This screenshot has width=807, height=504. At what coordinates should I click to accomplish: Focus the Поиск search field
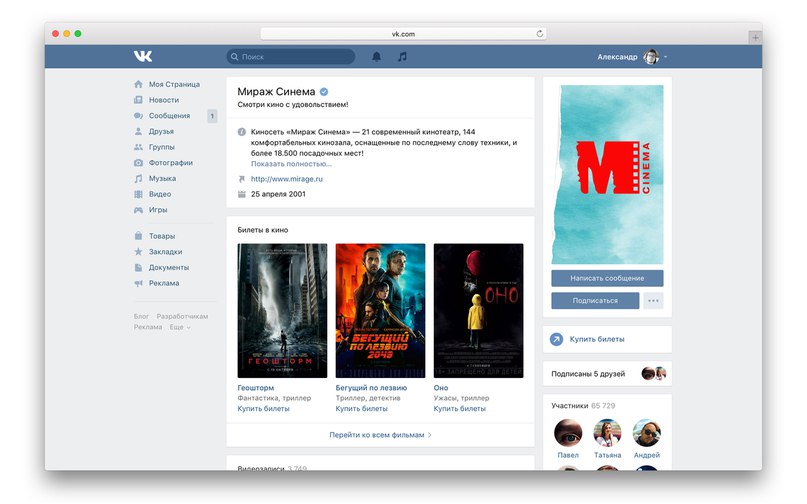pos(291,57)
